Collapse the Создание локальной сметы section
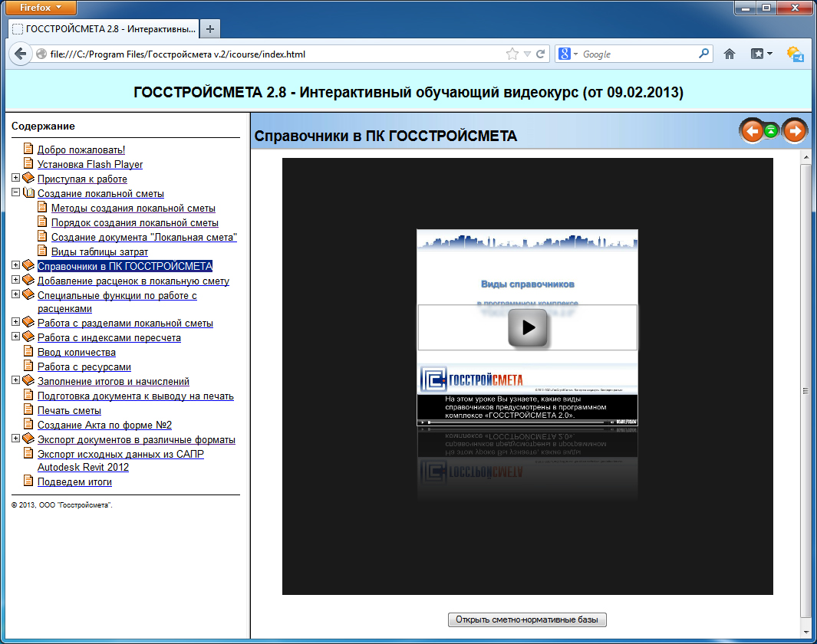The width and height of the screenshot is (817, 644). pos(15,192)
